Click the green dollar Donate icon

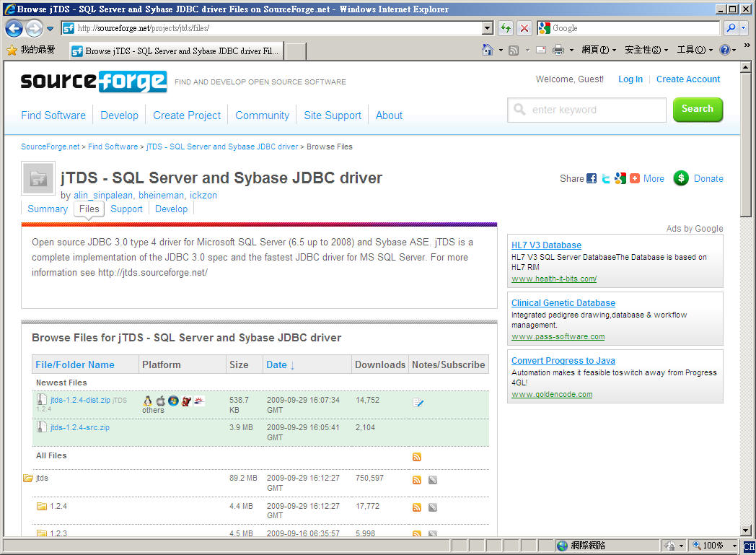[681, 178]
